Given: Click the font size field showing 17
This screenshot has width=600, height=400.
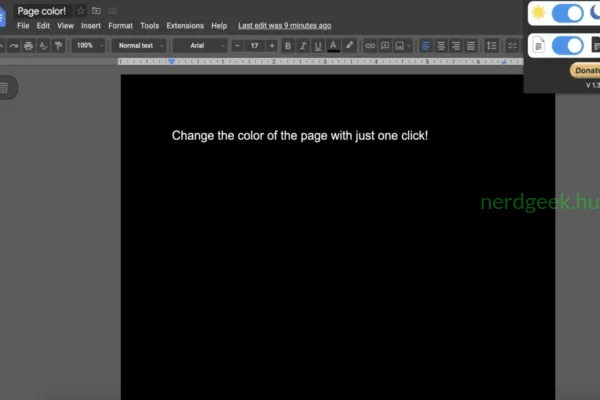Looking at the screenshot, I should (254, 46).
